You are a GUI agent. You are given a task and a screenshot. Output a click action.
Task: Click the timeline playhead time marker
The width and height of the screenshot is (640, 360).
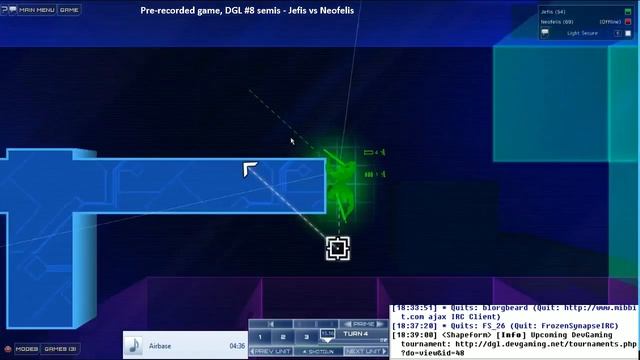coord(327,335)
